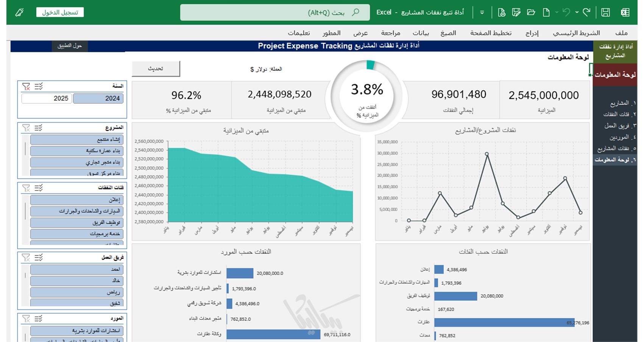644x342 pixels.
Task: Expand the redo history dropdown arrow
Action: point(577,12)
